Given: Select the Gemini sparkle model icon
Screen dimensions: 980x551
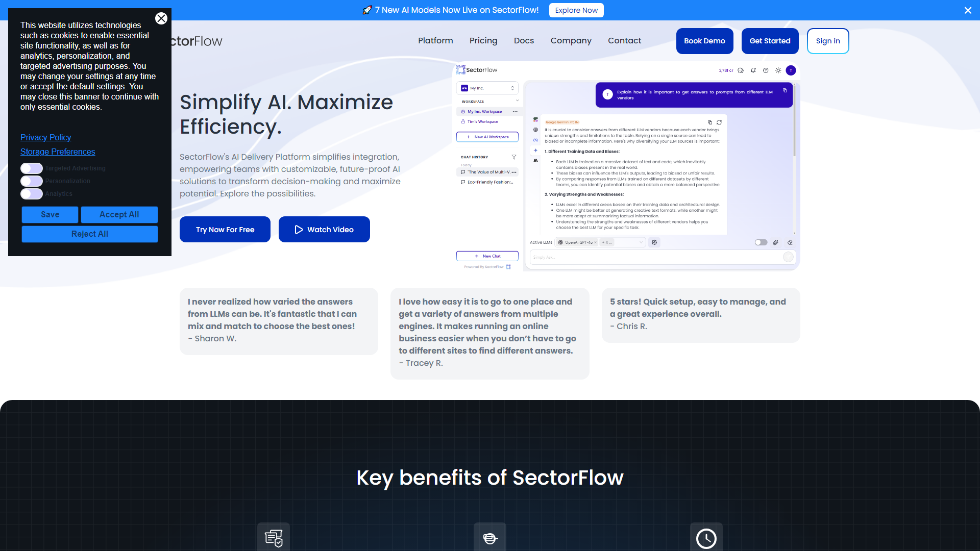Looking at the screenshot, I should coord(535,150).
